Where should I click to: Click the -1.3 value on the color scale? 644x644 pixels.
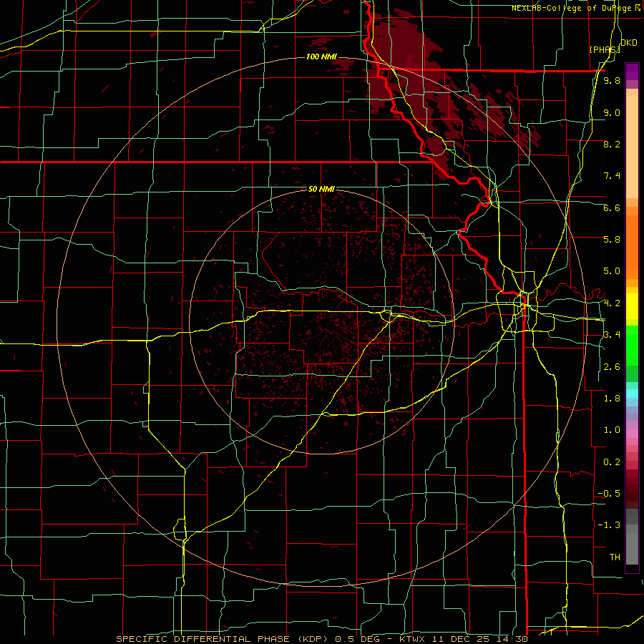pyautogui.click(x=609, y=525)
